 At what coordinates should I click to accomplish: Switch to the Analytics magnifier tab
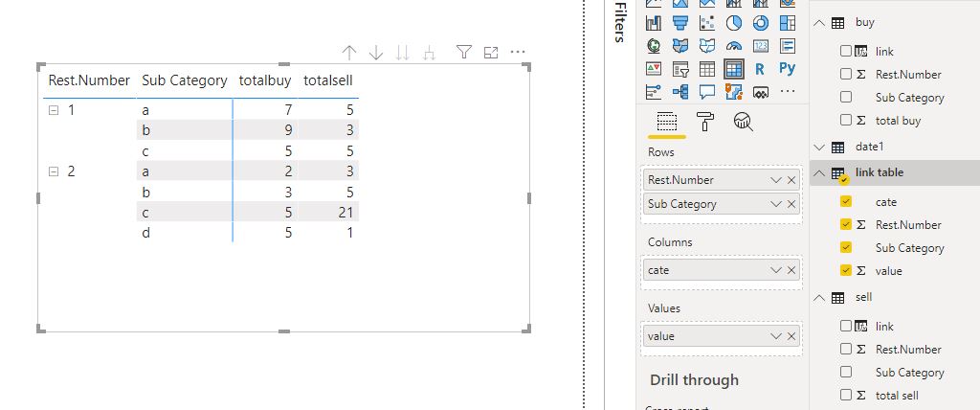743,122
